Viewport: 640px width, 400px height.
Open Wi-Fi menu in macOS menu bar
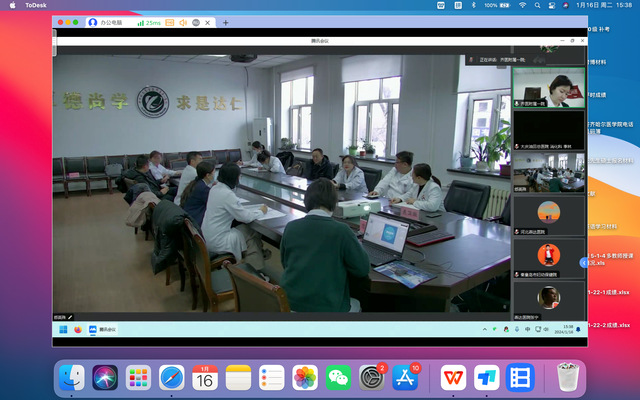[x=522, y=5]
